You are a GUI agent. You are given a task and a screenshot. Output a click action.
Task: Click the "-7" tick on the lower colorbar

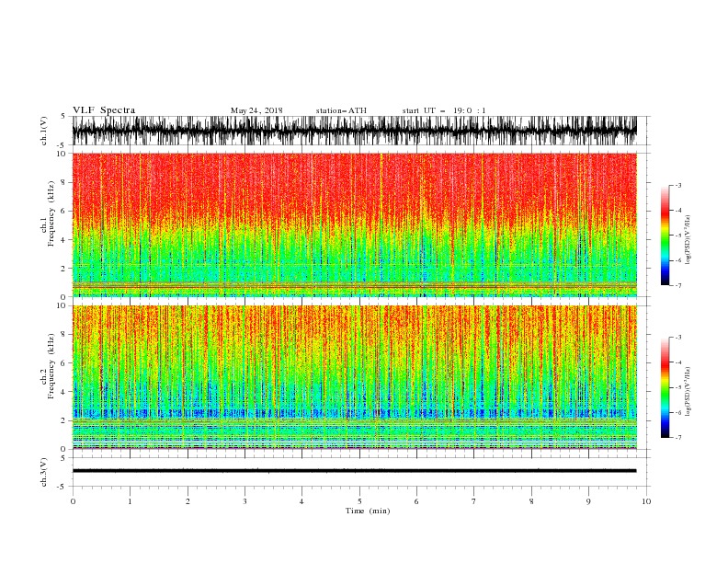coord(677,438)
